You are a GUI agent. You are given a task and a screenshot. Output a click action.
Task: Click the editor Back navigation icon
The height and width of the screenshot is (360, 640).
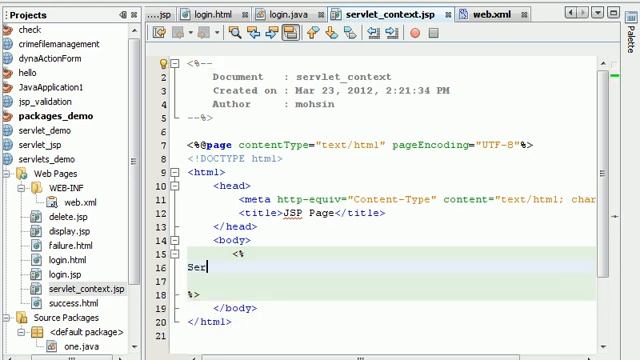click(178, 33)
